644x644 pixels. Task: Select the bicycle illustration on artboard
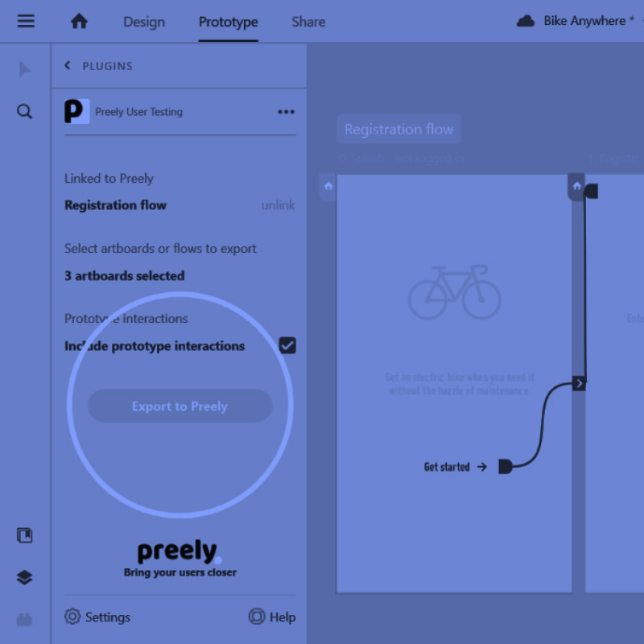pyautogui.click(x=454, y=292)
